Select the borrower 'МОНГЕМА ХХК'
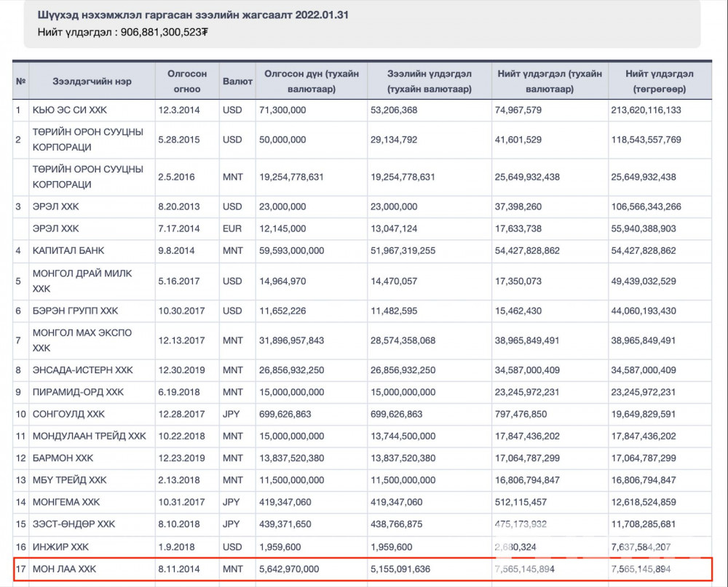 66,502
